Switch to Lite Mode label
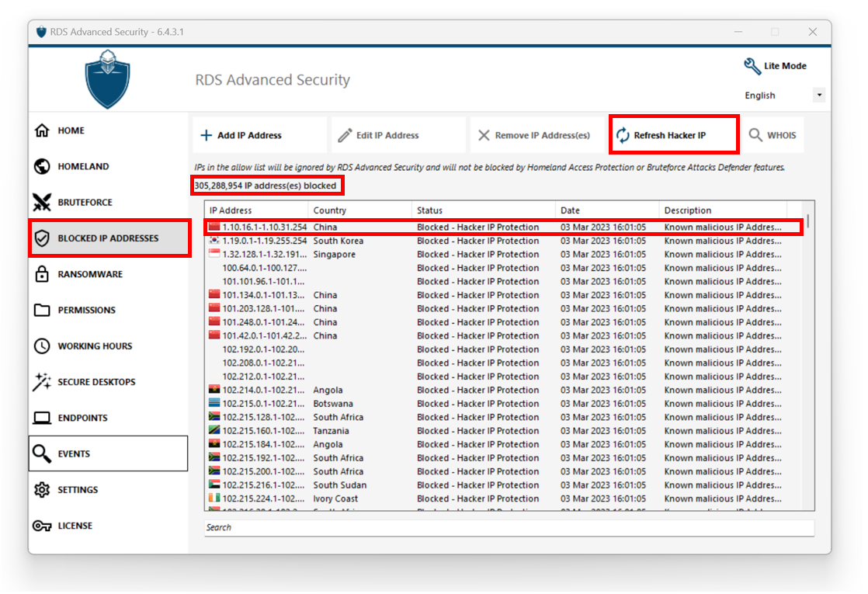The image size is (868, 594). 785,66
